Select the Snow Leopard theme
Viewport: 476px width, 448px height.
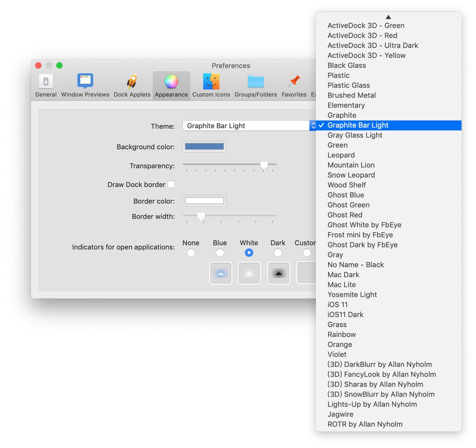[x=389, y=175]
